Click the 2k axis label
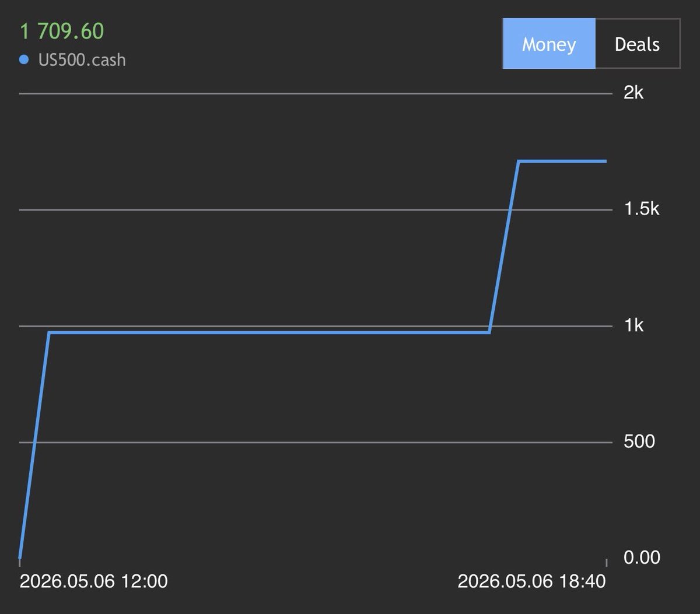The width and height of the screenshot is (700, 614). coord(633,92)
